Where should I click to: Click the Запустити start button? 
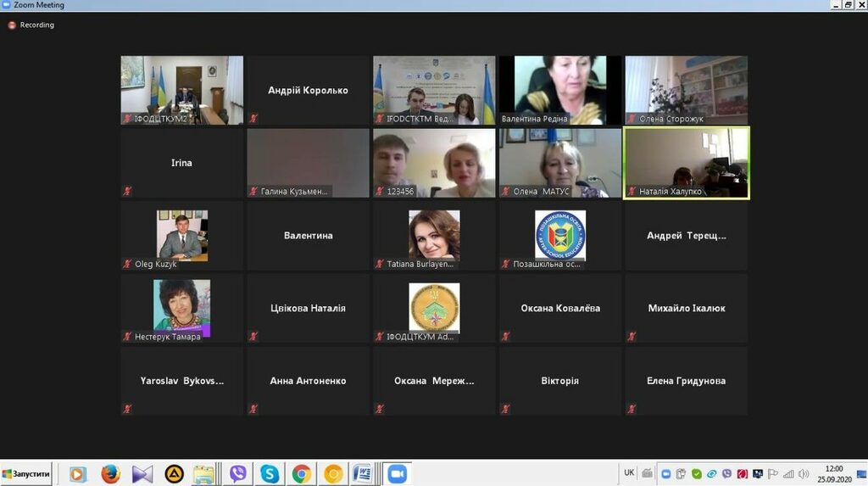(26, 473)
